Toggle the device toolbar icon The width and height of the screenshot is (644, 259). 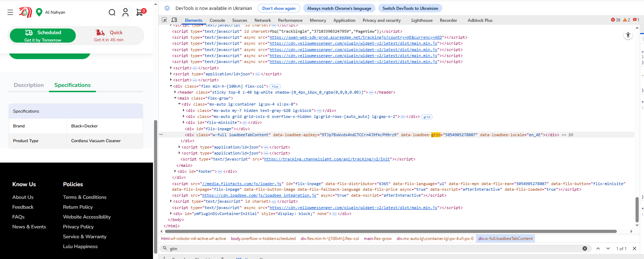tap(174, 20)
